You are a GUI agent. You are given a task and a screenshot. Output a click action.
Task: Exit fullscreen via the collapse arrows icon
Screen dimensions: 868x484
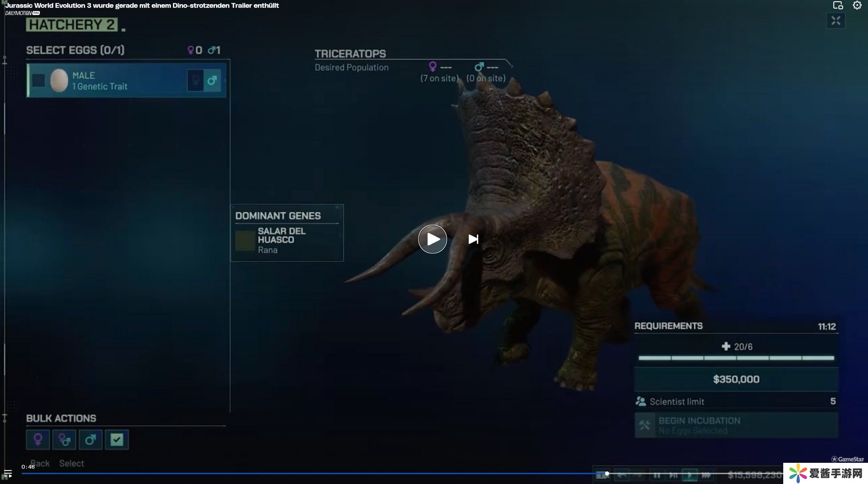(835, 21)
